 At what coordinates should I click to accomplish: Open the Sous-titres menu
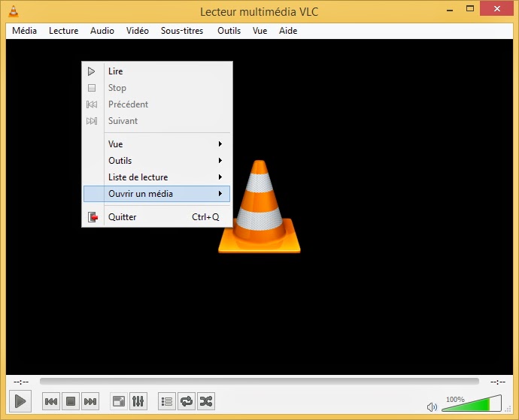coord(182,31)
